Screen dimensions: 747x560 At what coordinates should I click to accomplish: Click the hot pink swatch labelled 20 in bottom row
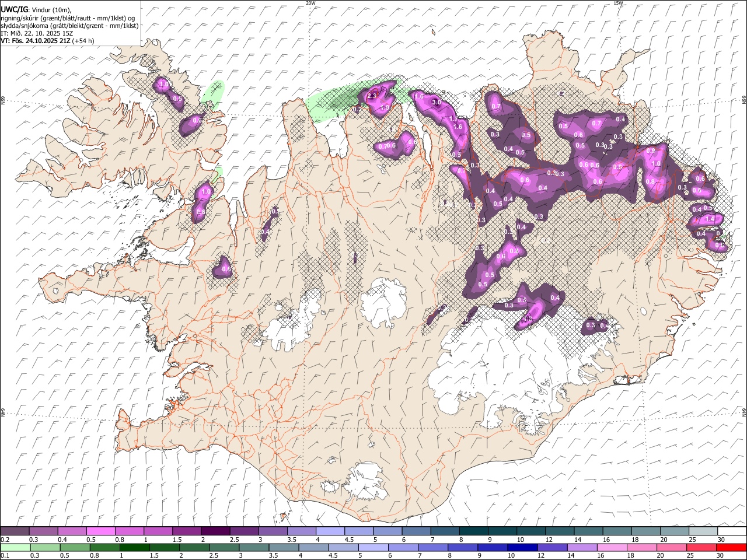(x=672, y=547)
